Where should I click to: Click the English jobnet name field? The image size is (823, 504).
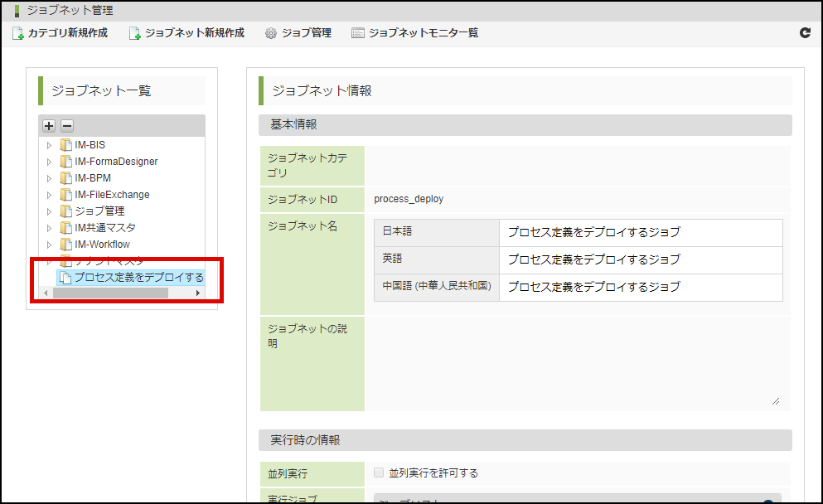(640, 260)
